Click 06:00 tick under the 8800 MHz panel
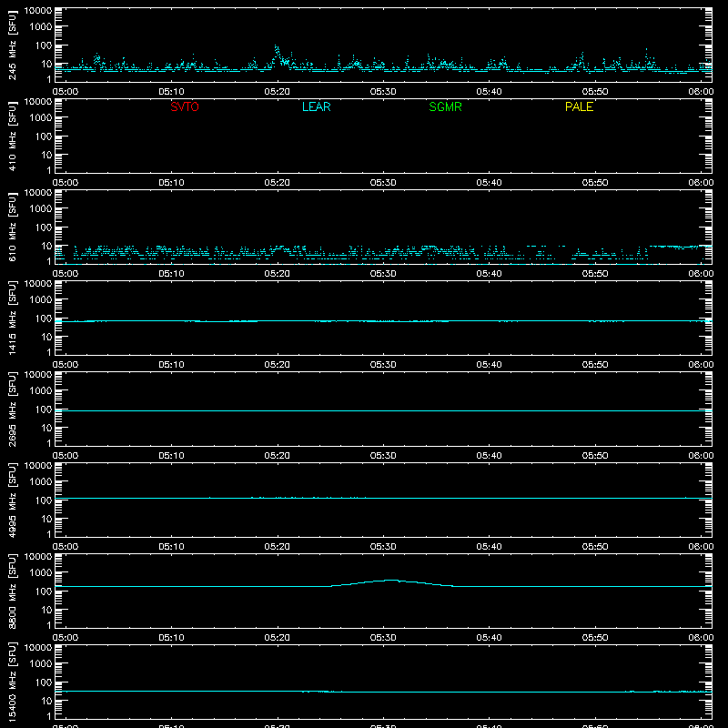This screenshot has height=728, width=728. click(701, 638)
